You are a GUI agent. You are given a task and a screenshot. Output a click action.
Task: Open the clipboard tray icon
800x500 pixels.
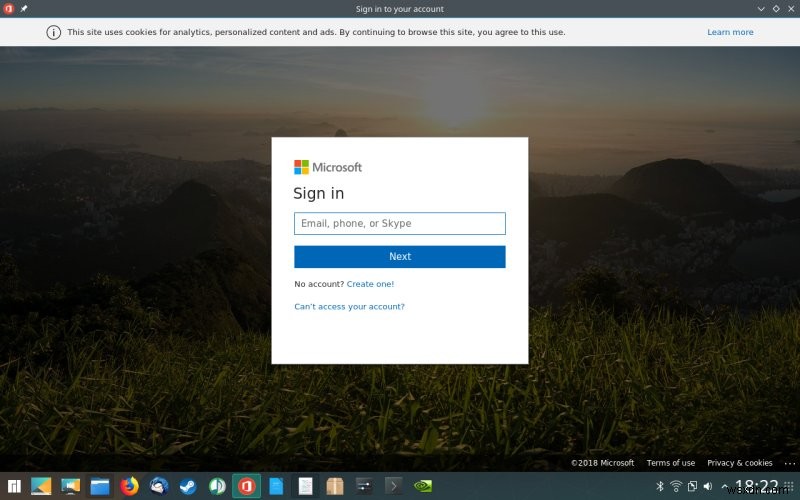click(x=692, y=486)
